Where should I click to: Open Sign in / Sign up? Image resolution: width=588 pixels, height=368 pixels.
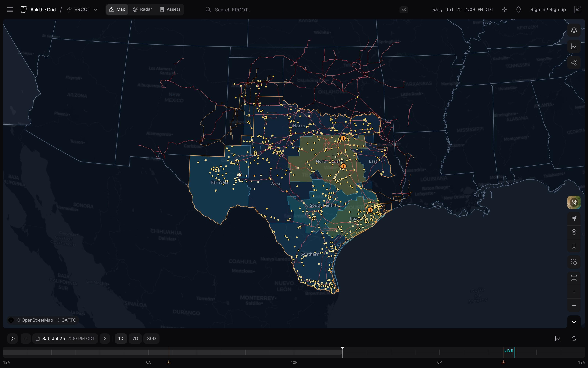point(548,10)
